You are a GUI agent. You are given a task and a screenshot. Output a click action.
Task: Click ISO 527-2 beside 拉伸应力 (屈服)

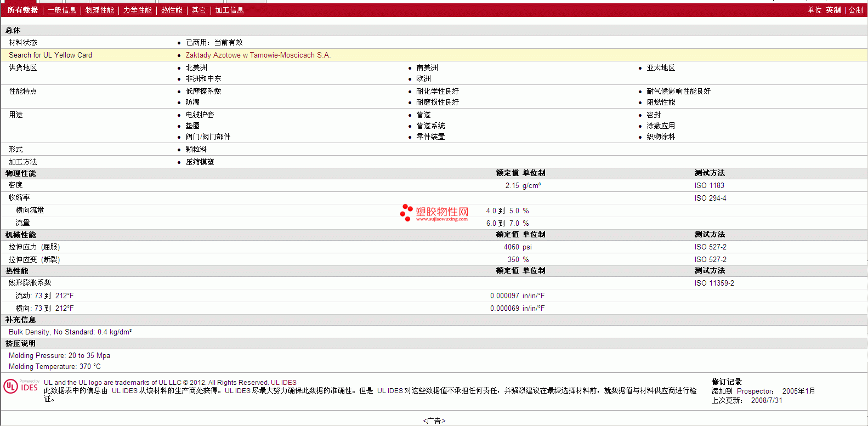[711, 247]
